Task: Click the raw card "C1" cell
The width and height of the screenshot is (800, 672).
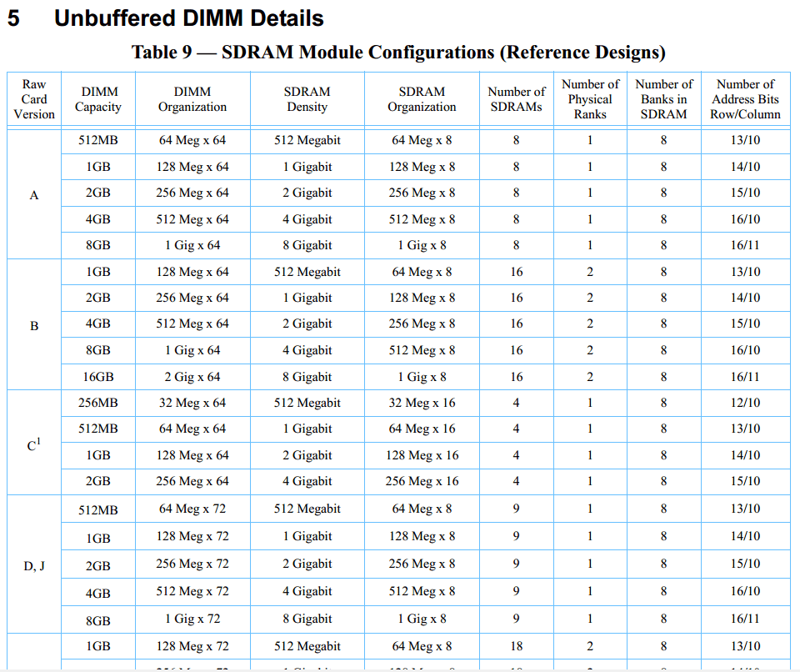Action: [x=34, y=444]
